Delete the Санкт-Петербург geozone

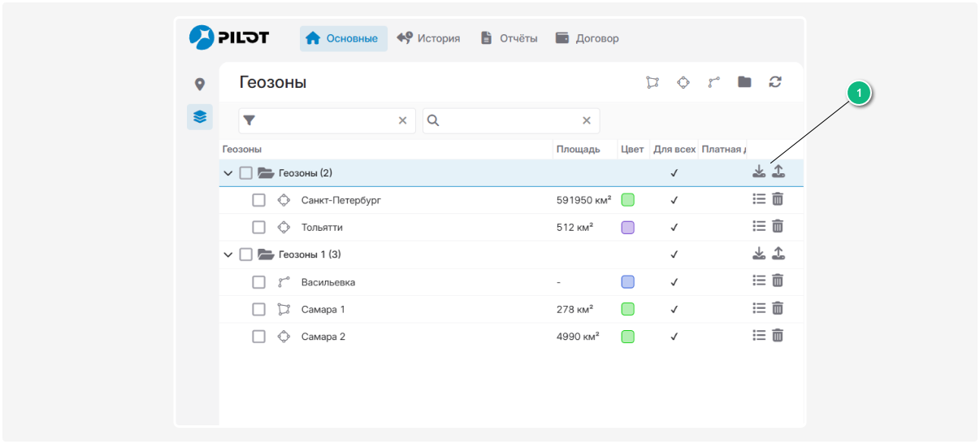click(x=778, y=199)
